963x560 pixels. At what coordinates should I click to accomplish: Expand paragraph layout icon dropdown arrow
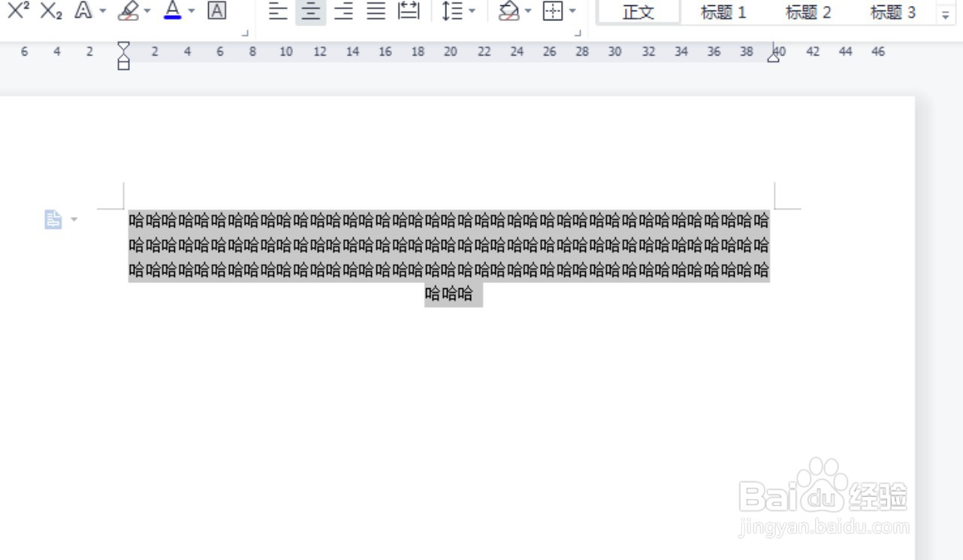(x=74, y=220)
